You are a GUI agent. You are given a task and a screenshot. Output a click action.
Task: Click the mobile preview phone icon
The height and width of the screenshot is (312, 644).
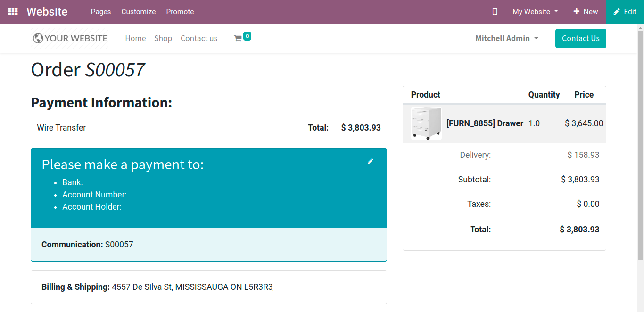pos(495,12)
